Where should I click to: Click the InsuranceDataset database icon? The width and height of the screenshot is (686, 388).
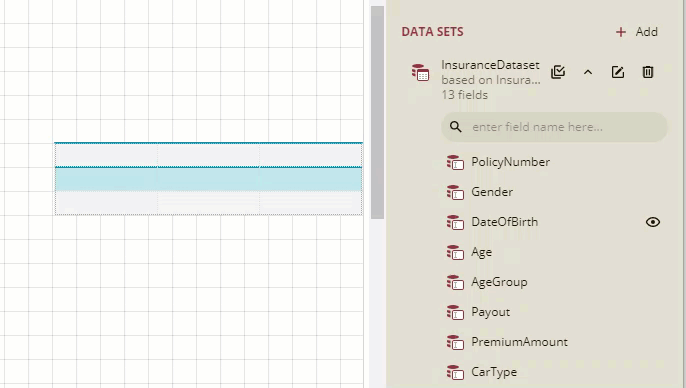[x=420, y=72]
